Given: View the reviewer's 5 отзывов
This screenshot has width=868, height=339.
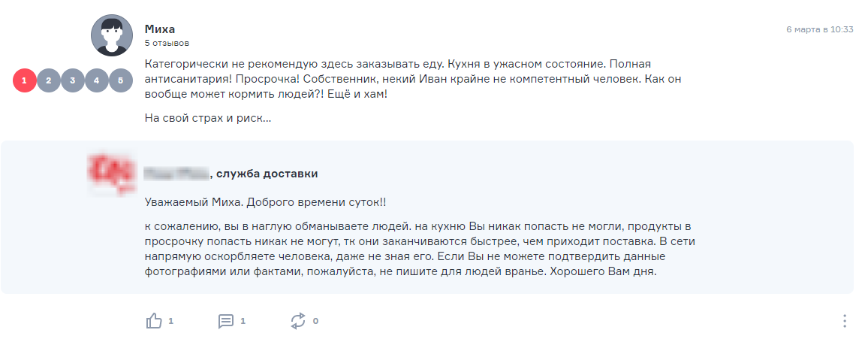Looking at the screenshot, I should pyautogui.click(x=167, y=43).
